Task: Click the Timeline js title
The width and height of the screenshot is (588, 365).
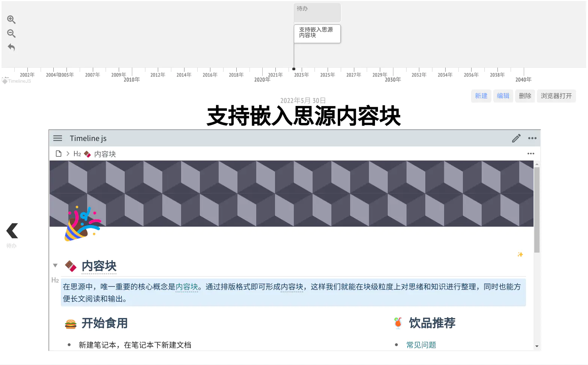Action: pos(88,138)
